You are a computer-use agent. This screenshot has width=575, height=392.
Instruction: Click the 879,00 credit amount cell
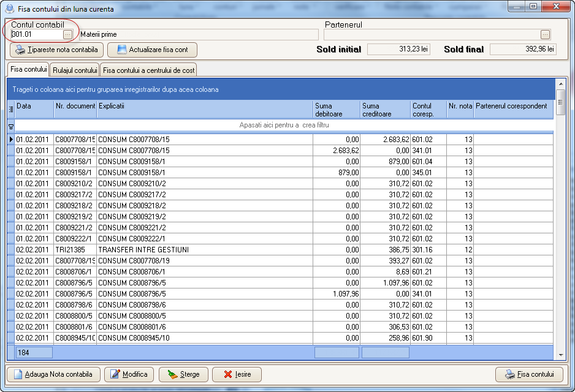tap(386, 162)
